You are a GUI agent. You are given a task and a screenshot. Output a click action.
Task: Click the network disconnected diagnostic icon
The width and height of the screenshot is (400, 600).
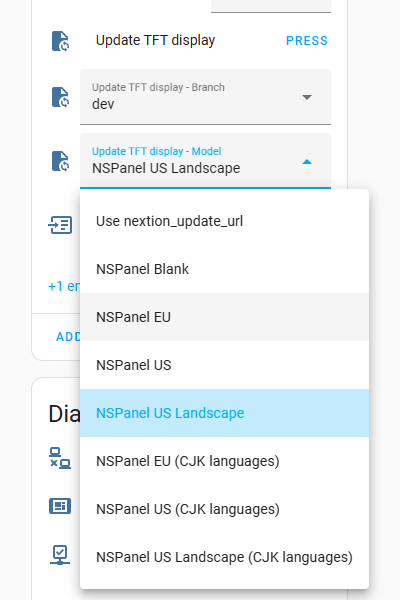point(60,458)
